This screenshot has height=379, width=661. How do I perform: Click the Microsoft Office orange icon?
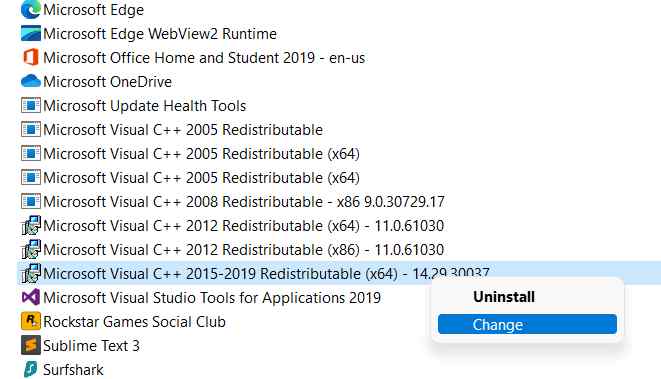click(x=31, y=57)
